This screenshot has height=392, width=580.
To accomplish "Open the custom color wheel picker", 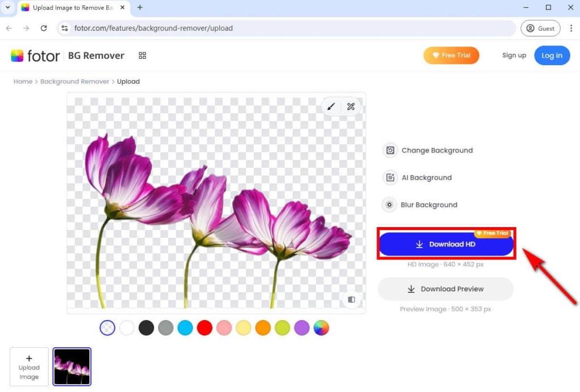I will 321,327.
